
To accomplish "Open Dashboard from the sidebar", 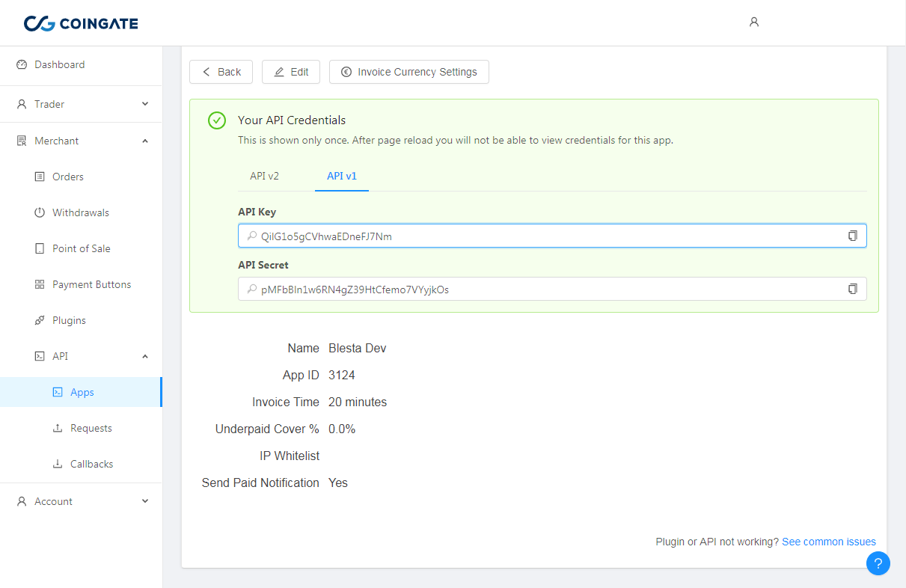I will pyautogui.click(x=59, y=65).
